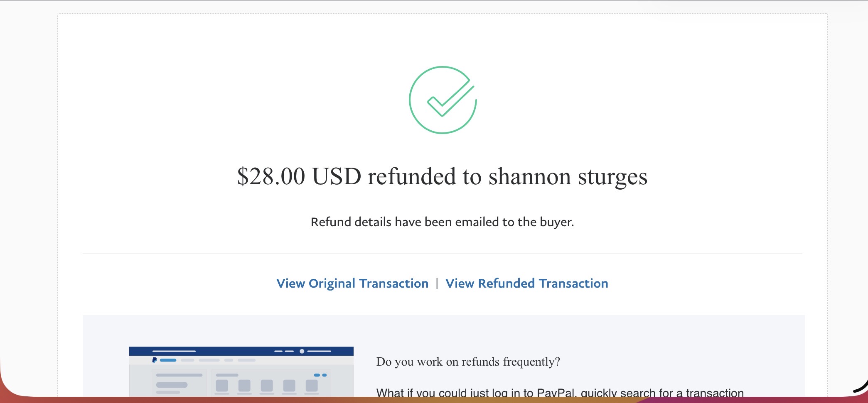Open the View Original Transaction link

352,283
